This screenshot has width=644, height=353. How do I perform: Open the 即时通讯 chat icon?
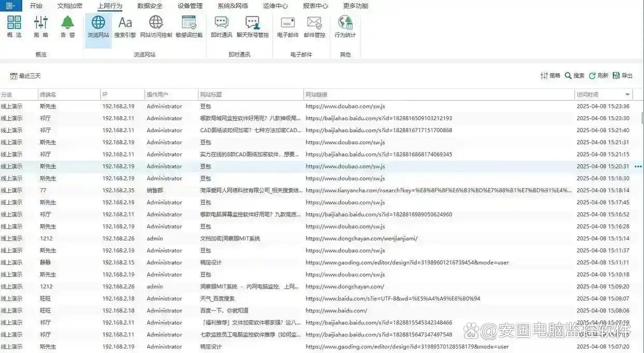click(x=221, y=26)
